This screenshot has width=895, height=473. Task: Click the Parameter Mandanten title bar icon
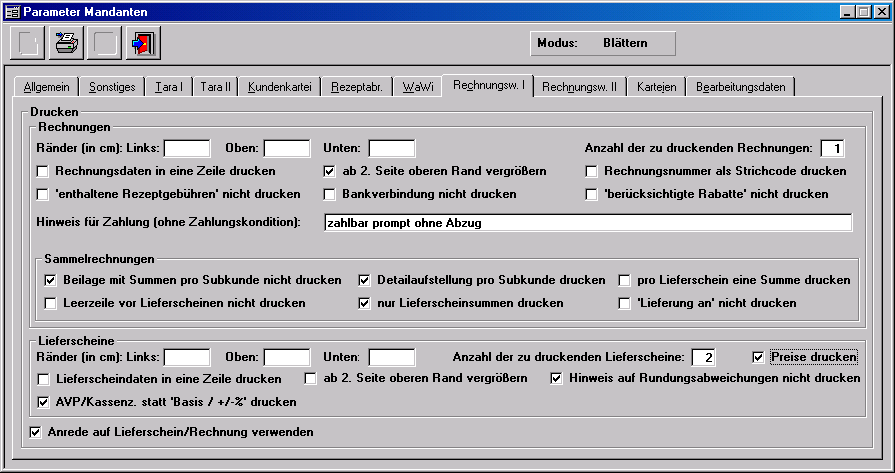coord(13,11)
